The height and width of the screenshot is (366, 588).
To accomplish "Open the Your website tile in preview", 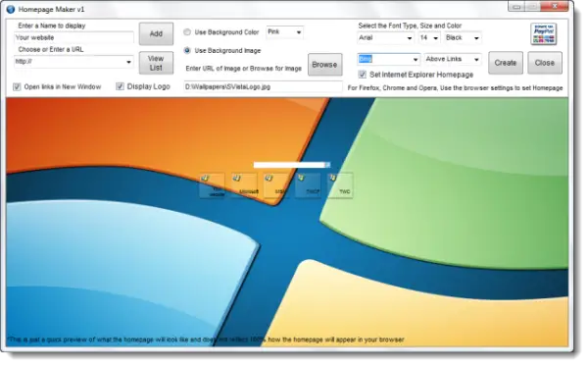I will pyautogui.click(x=213, y=185).
